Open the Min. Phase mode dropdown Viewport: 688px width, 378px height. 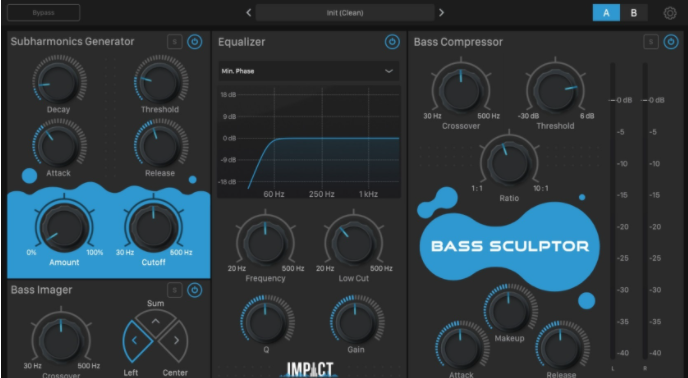point(309,71)
